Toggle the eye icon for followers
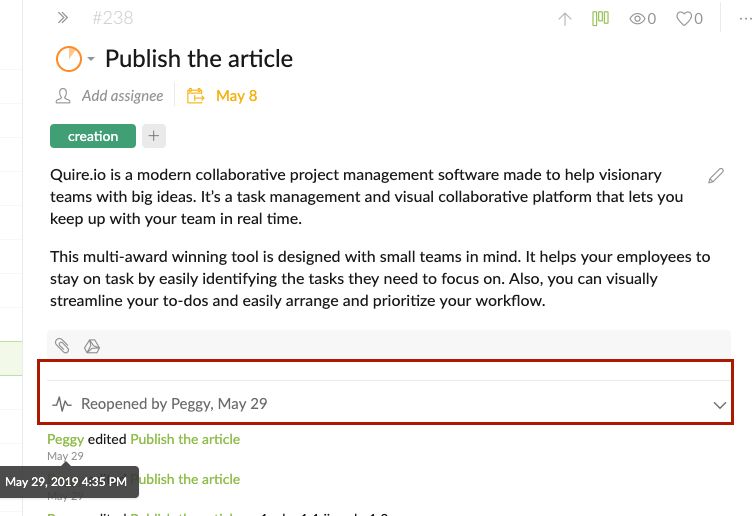Image resolution: width=755 pixels, height=516 pixels. pyautogui.click(x=637, y=19)
